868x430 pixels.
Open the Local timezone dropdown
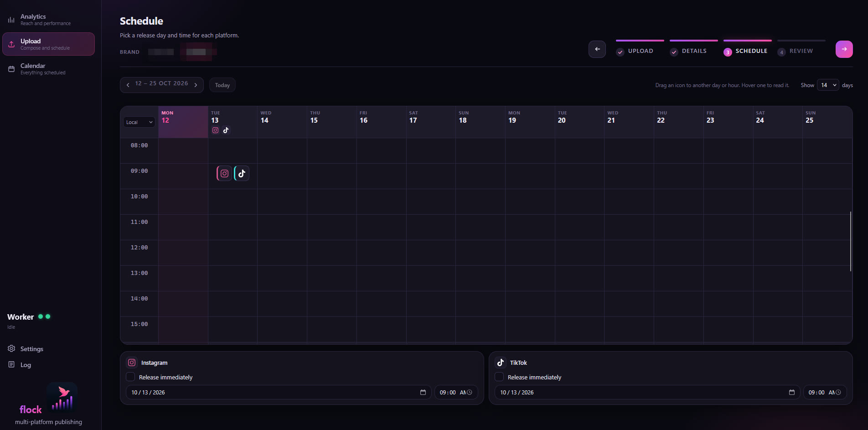click(139, 122)
